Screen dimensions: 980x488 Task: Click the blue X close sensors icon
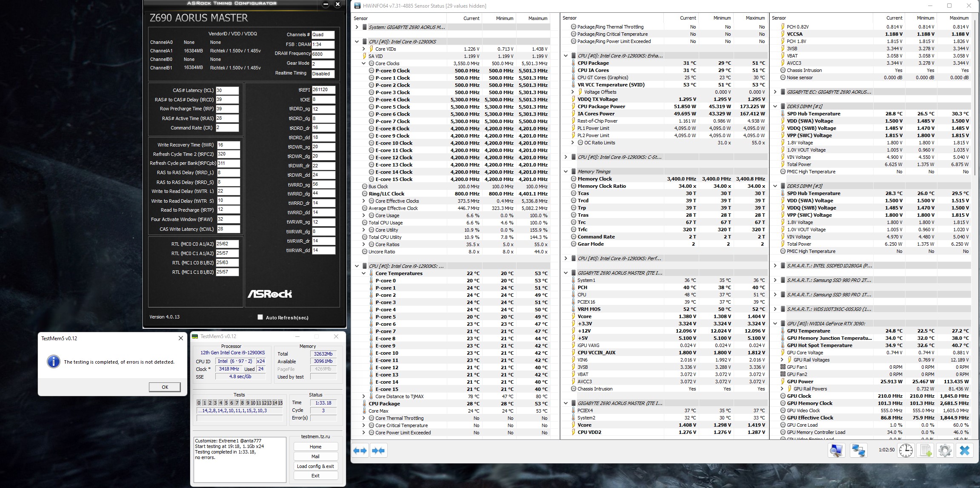click(x=964, y=450)
